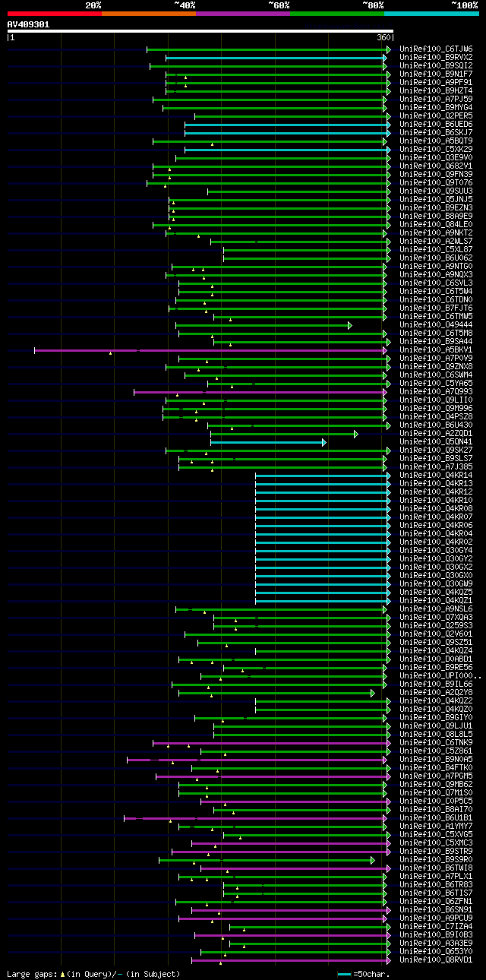Screen dimensions: 486x980
Task: Open the UniRef100_B6SKJ7 hit label
Action: click(435, 133)
